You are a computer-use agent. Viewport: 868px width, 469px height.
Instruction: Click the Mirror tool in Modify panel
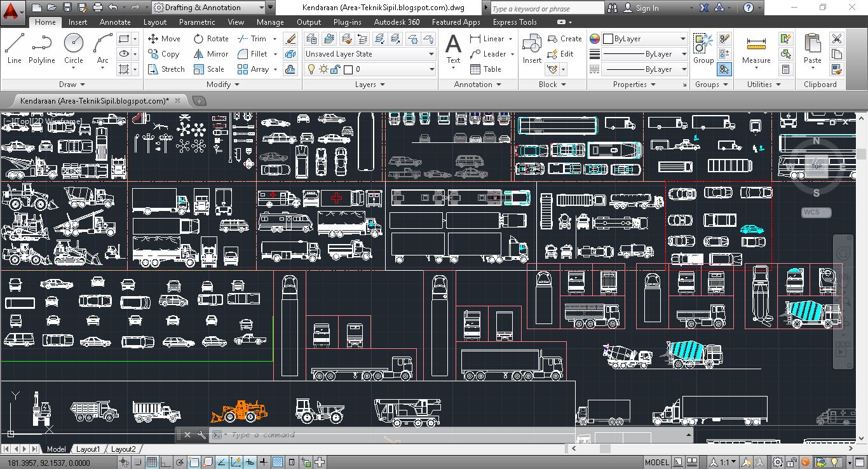(x=210, y=54)
